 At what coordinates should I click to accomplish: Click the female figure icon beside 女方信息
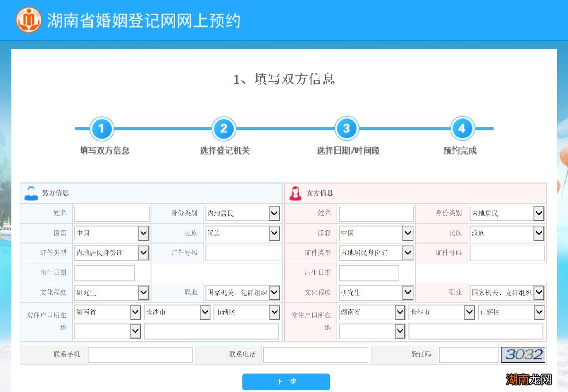coord(295,192)
